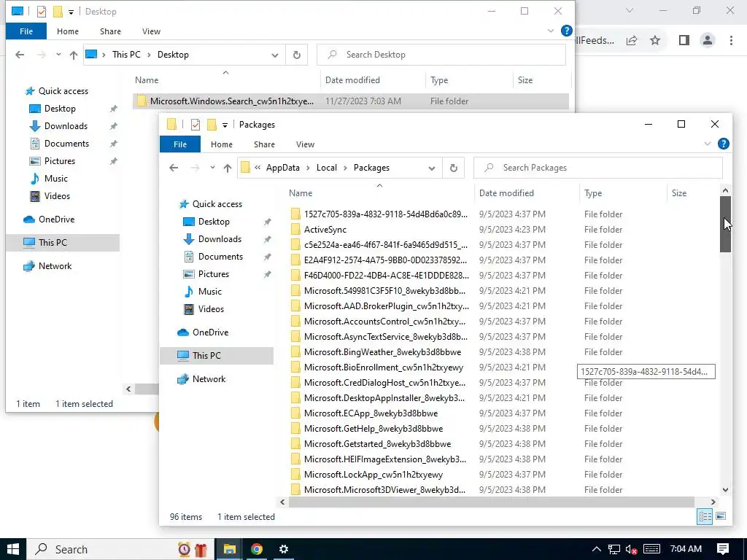
Task: Select Microsoft.BingWeather_8wekyb3d8bbwe folder
Action: (x=382, y=352)
